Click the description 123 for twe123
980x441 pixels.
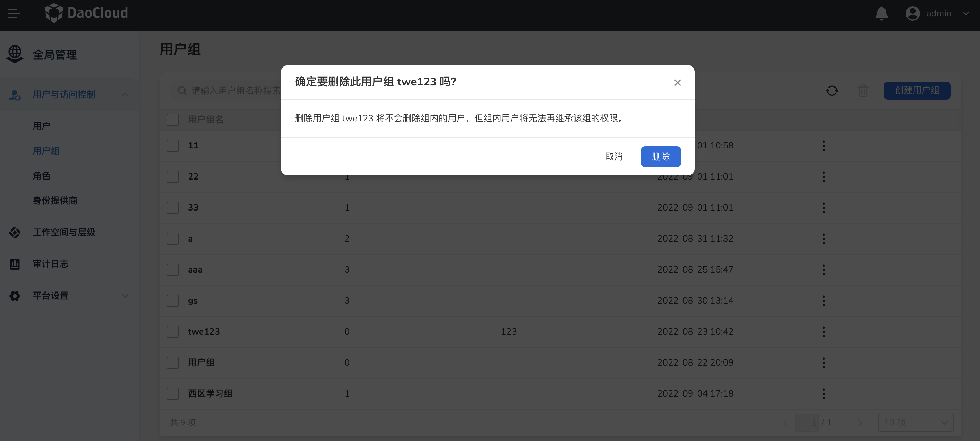[x=509, y=331]
